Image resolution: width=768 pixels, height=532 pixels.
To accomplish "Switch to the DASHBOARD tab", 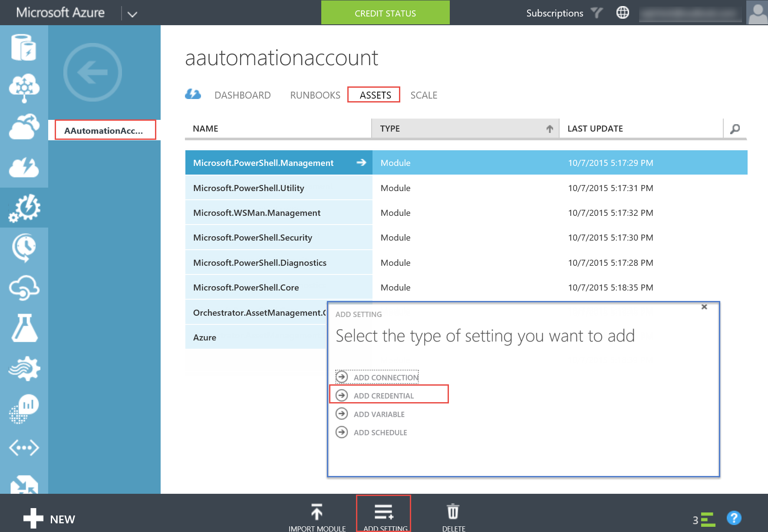I will tap(243, 95).
